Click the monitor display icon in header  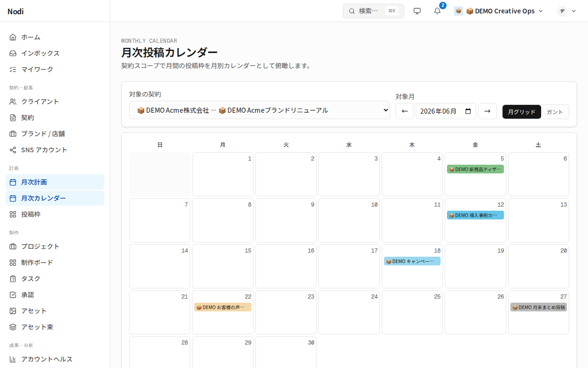click(417, 11)
